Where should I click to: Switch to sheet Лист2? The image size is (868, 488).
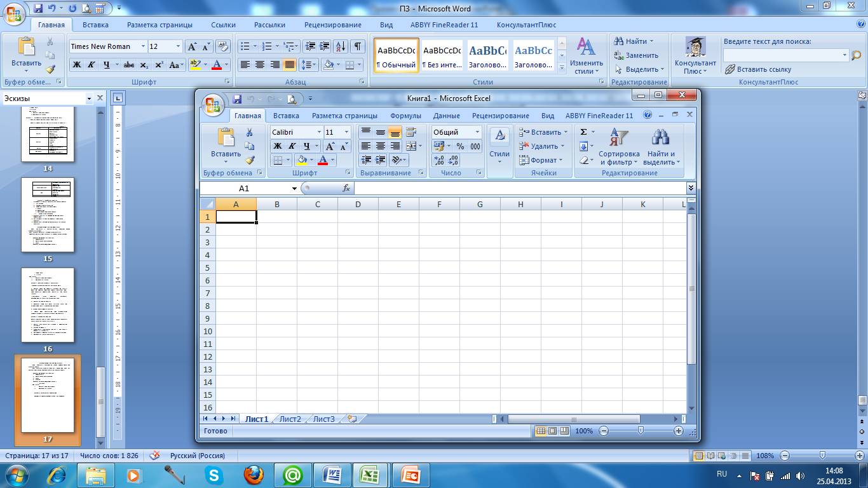point(290,419)
